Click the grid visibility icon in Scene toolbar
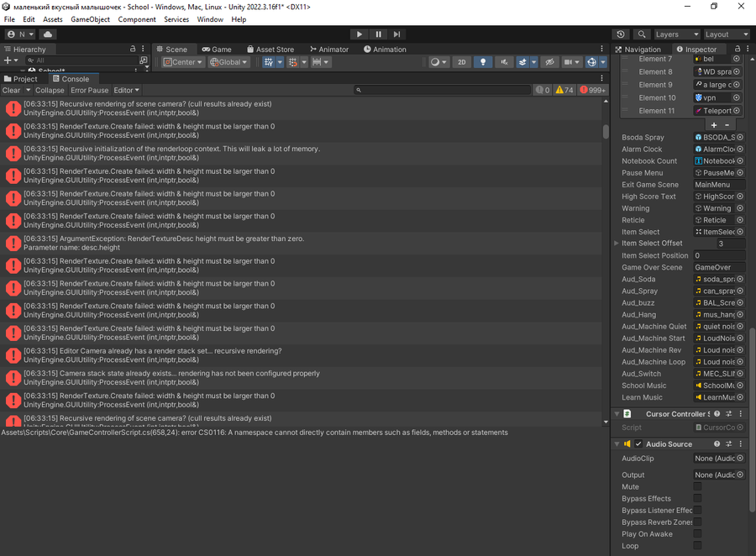 (x=269, y=62)
